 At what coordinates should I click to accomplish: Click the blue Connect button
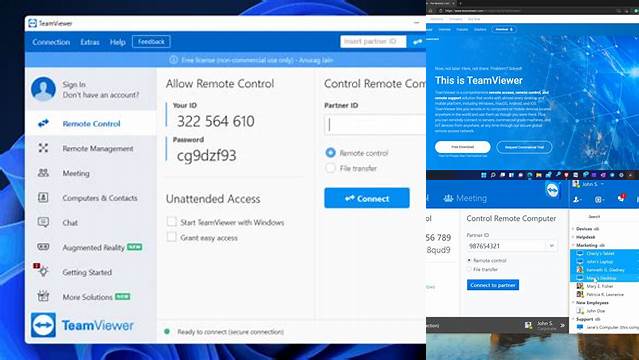tap(367, 198)
